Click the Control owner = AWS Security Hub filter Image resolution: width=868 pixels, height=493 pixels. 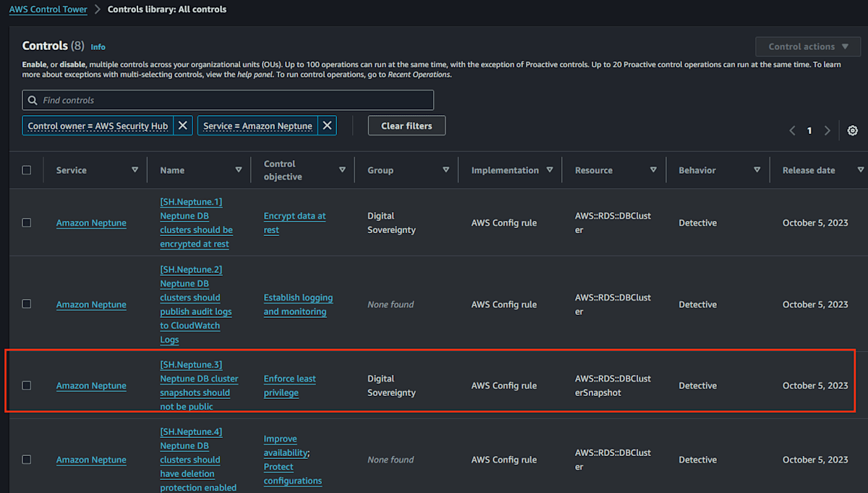[x=98, y=125]
